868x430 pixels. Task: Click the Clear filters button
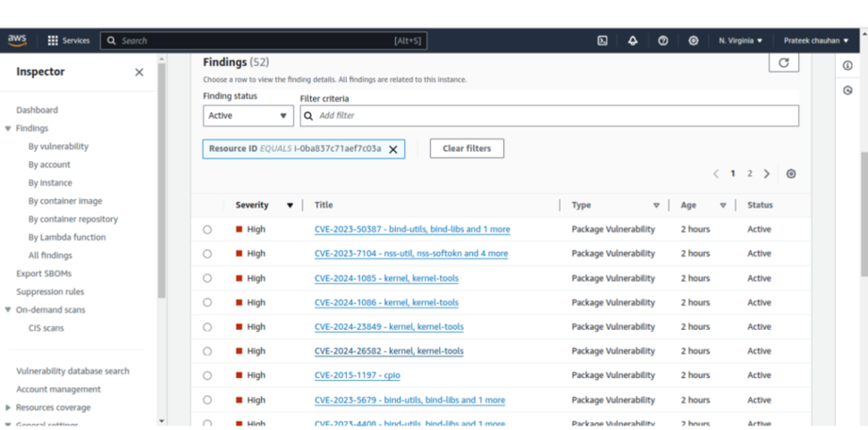(x=467, y=148)
